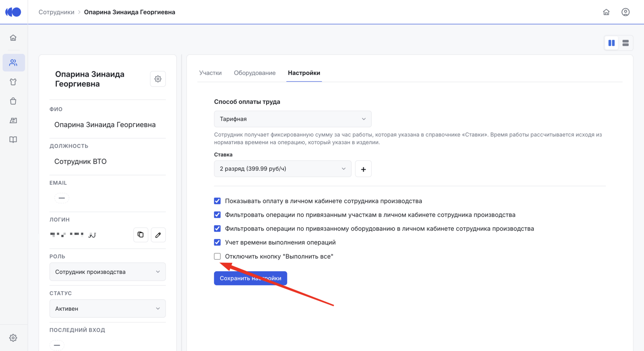The image size is (644, 351).
Task: Switch to the Оборудование tab
Action: (255, 73)
